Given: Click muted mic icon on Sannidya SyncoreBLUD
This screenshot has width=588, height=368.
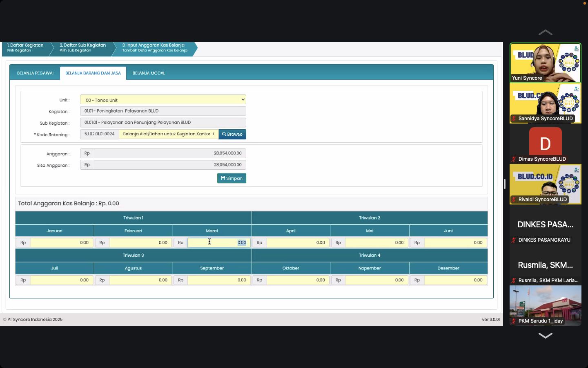Looking at the screenshot, I should click(514, 119).
